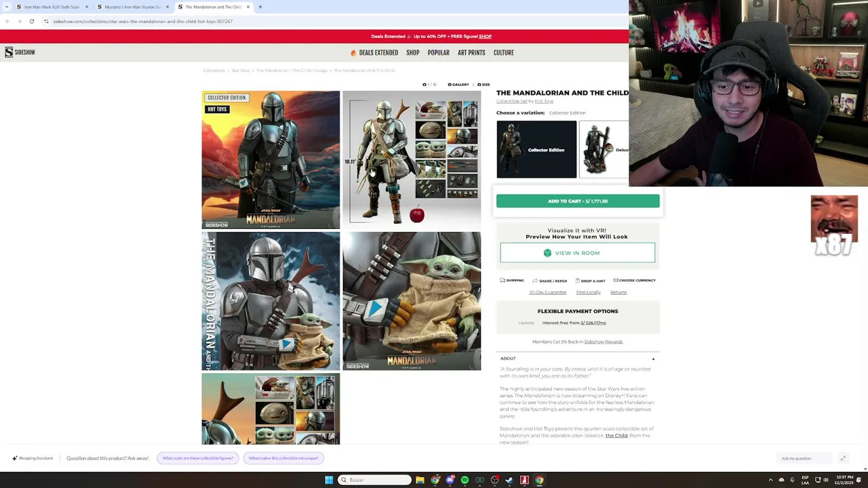This screenshot has height=488, width=868.
Task: Open the partially visible fifth gallery image
Action: point(271,409)
